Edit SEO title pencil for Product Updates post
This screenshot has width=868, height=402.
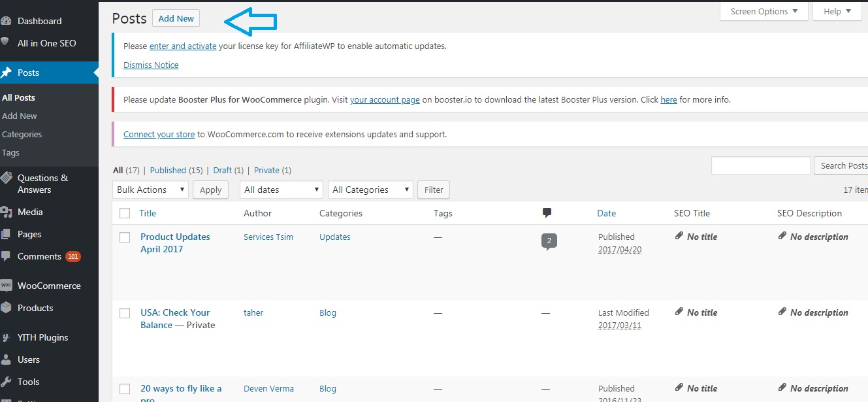tap(679, 236)
